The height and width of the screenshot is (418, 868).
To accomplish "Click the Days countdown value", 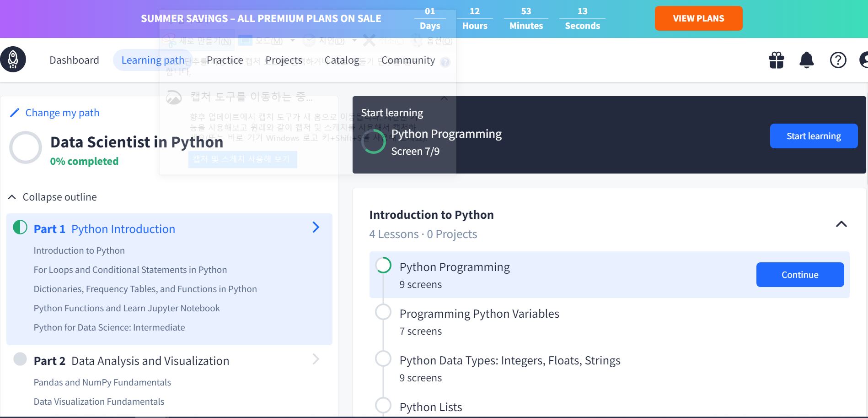I will (430, 11).
